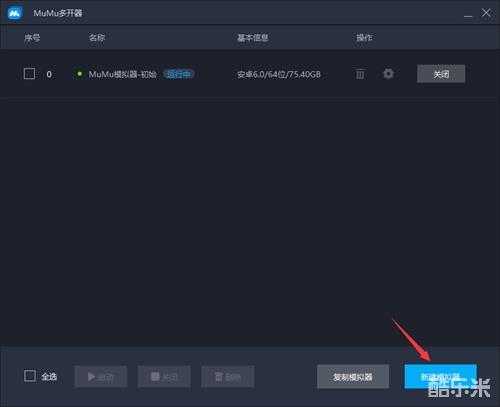This screenshot has width=500, height=407.
Task: Click the bottom 启动 batch start button
Action: [101, 377]
